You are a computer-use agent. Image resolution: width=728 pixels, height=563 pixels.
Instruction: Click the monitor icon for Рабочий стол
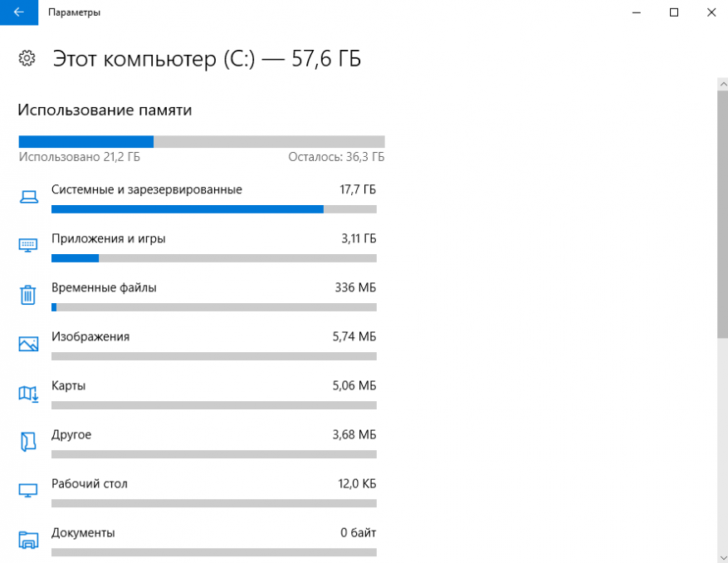28,490
